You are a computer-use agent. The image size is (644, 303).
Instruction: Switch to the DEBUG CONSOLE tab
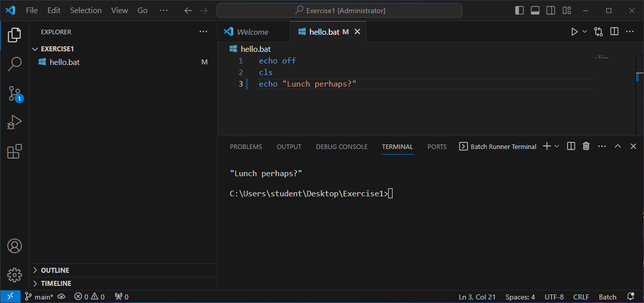click(341, 147)
